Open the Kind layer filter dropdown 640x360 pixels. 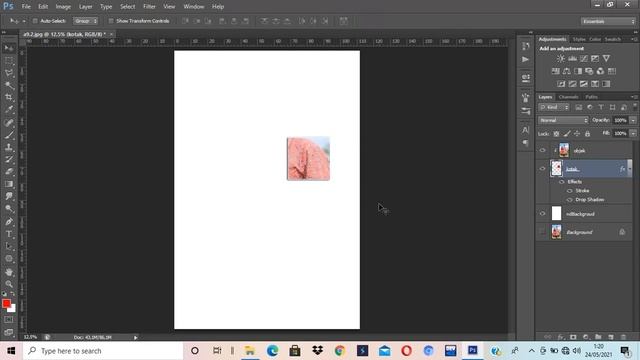point(554,107)
